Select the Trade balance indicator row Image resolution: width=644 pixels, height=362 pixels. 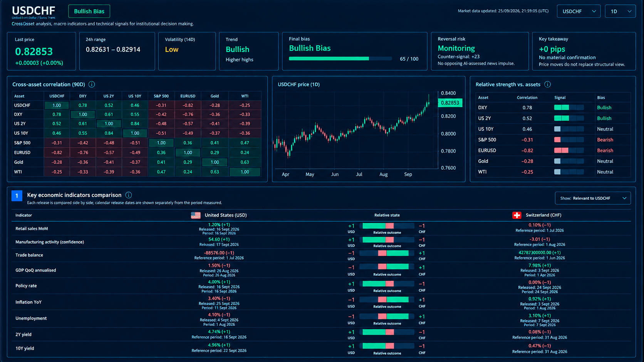321,255
